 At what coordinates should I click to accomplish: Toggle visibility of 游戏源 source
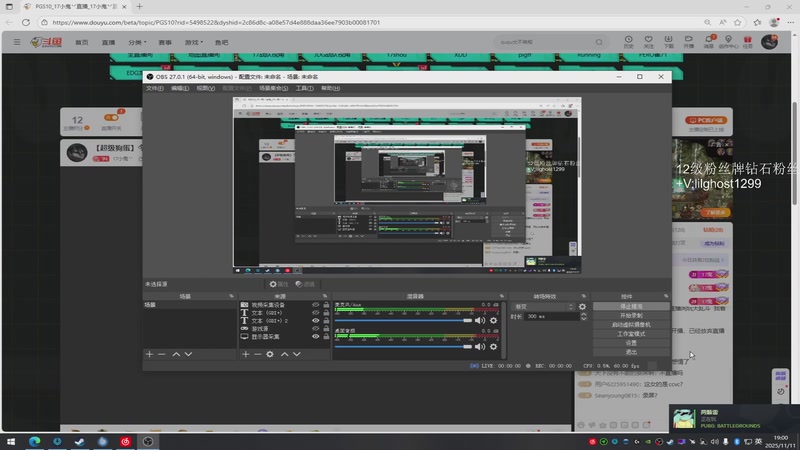315,329
